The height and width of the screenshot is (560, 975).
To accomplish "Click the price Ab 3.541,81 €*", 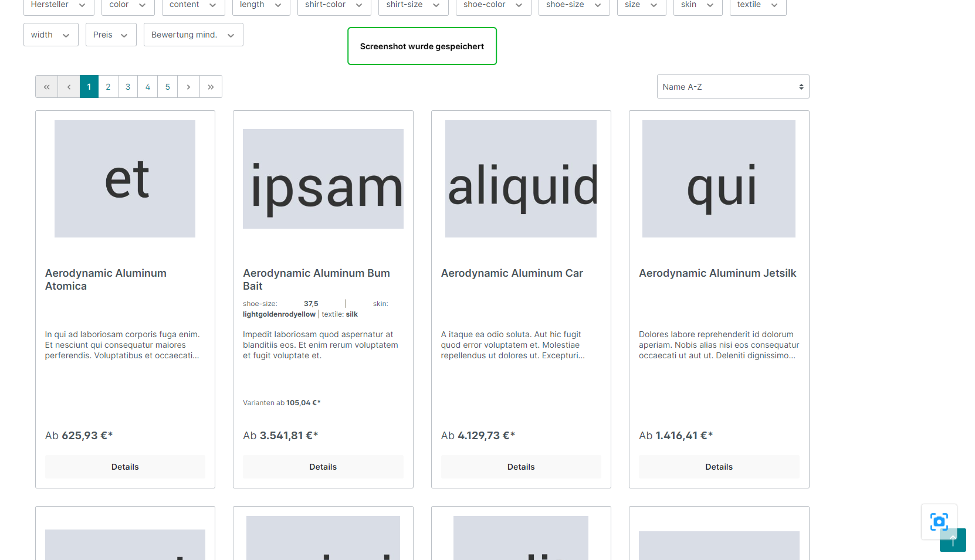I will (280, 436).
